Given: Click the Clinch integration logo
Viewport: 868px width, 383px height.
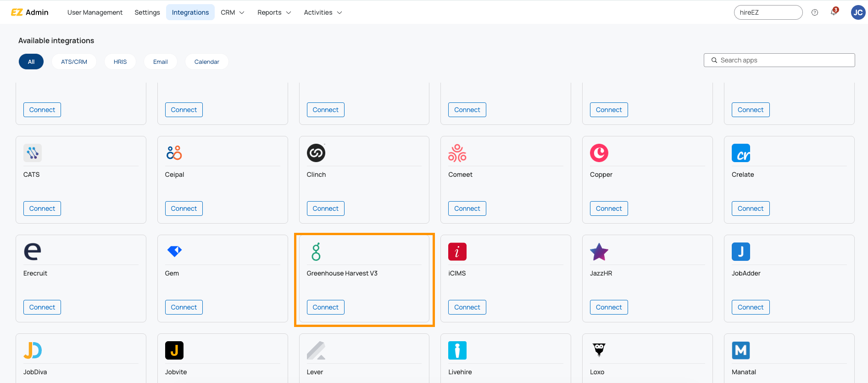Looking at the screenshot, I should 316,153.
